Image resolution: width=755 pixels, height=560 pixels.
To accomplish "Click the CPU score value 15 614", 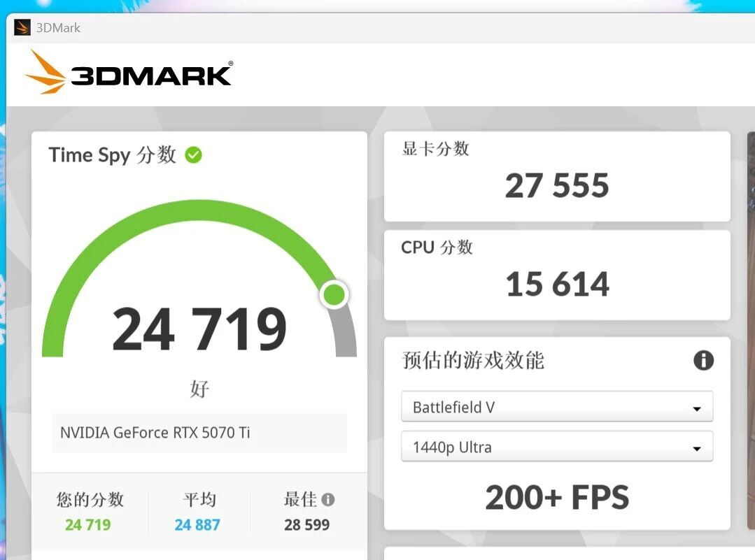I will pos(558,284).
